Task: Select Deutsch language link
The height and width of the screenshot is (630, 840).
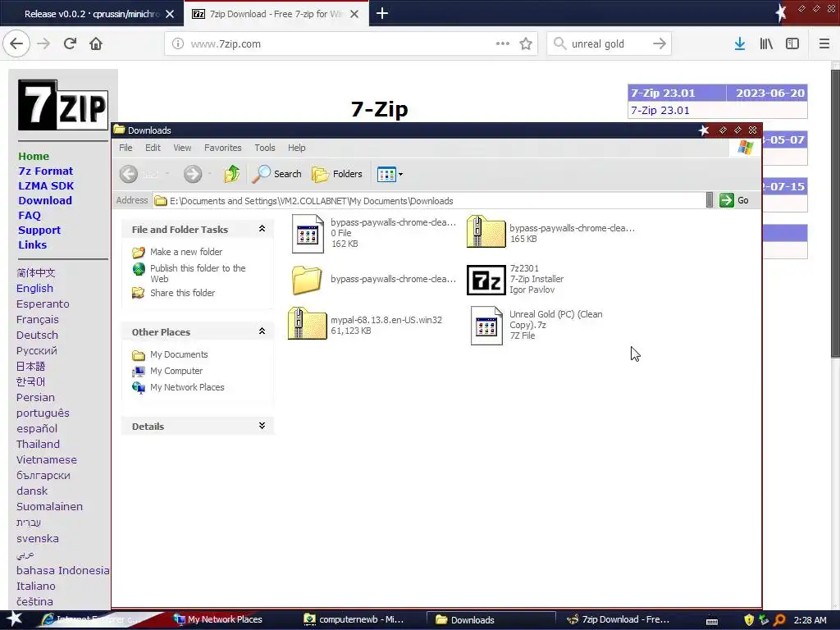Action: pyautogui.click(x=37, y=335)
